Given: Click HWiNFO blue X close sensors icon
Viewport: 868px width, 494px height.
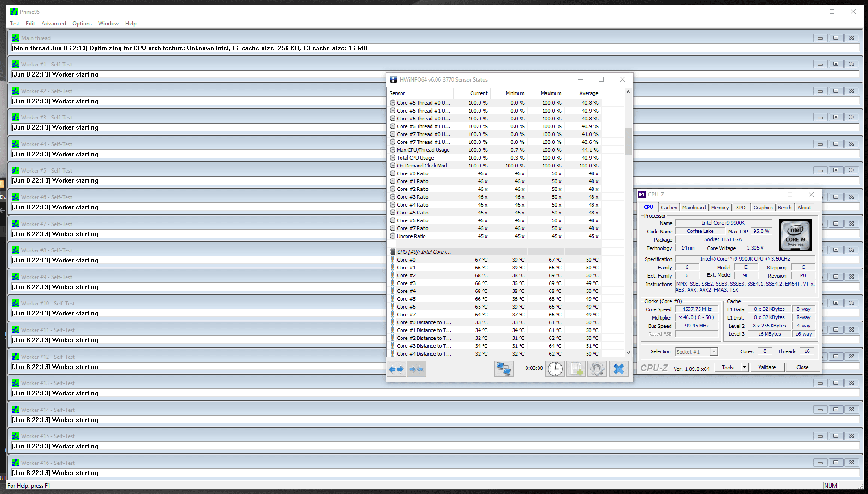Looking at the screenshot, I should pos(619,369).
